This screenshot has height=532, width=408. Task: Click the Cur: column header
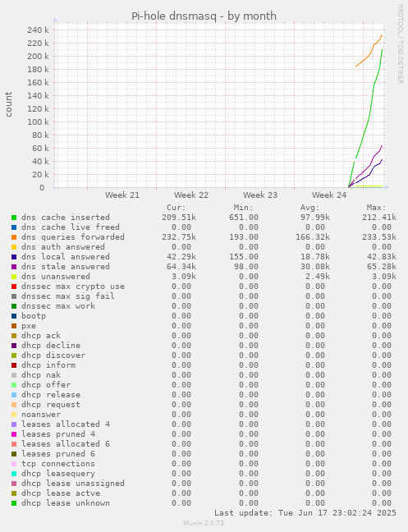176,208
